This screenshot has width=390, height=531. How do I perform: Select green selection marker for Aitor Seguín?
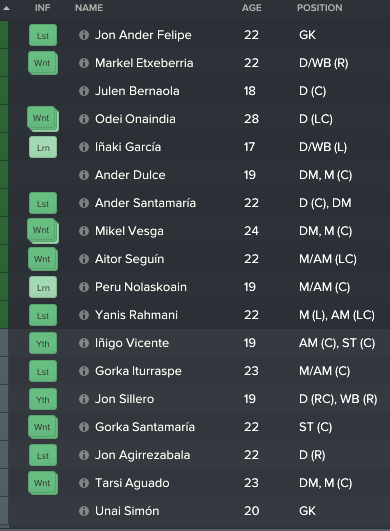point(4,259)
